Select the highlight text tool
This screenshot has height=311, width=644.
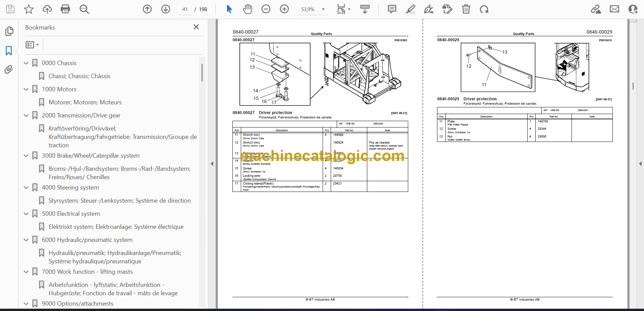(x=410, y=9)
